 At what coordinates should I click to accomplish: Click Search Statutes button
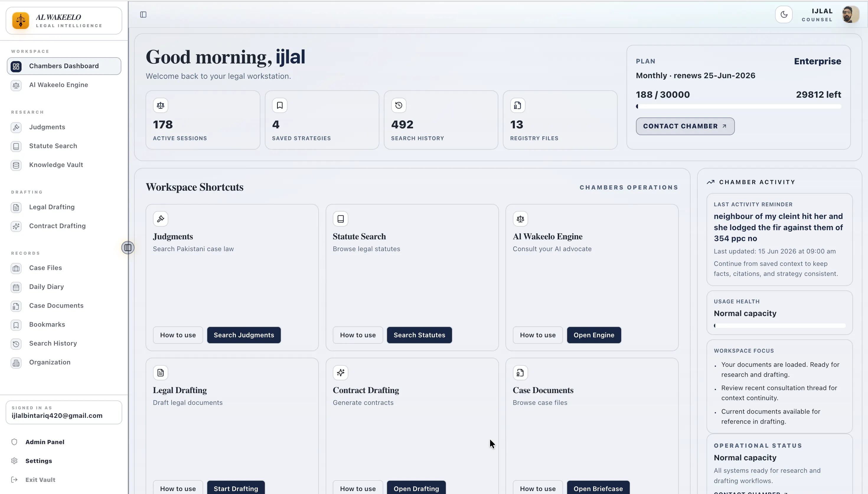pyautogui.click(x=420, y=335)
